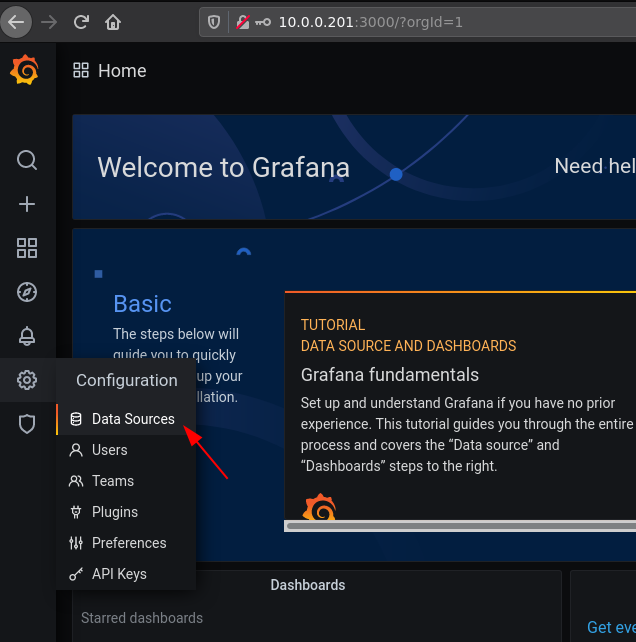Reload the page with the refresh icon

[81, 22]
